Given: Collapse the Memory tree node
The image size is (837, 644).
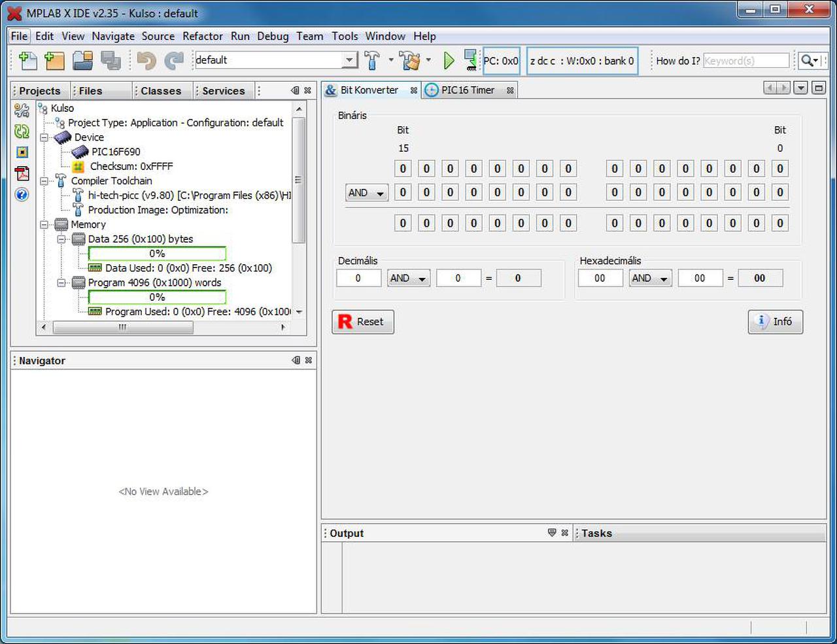Looking at the screenshot, I should pos(44,224).
